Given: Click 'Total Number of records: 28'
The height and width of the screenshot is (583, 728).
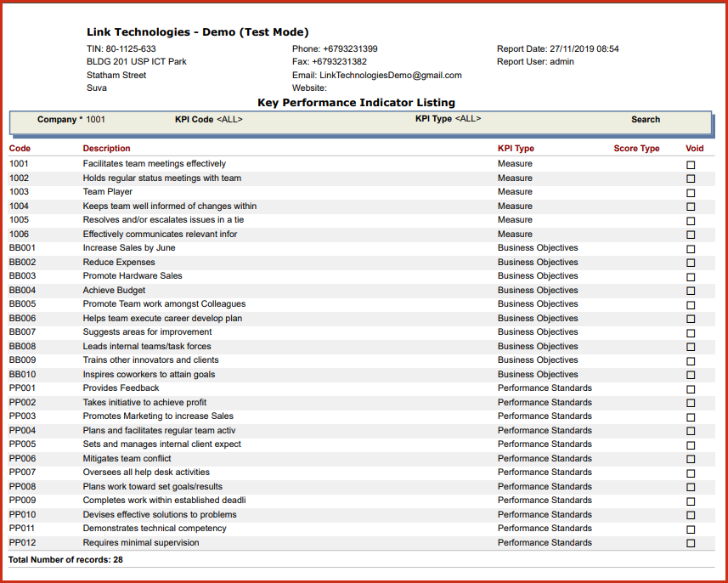Looking at the screenshot, I should point(65,560).
